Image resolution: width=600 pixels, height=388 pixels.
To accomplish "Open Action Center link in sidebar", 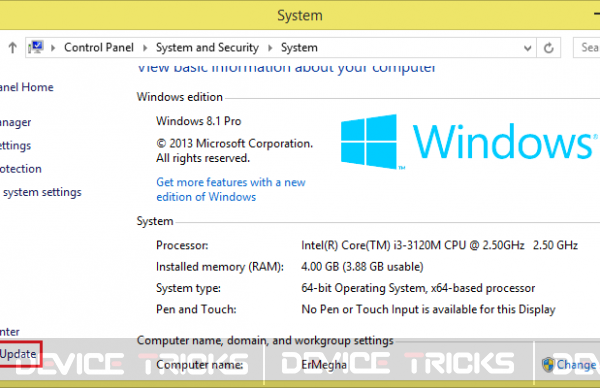I will pos(10,332).
